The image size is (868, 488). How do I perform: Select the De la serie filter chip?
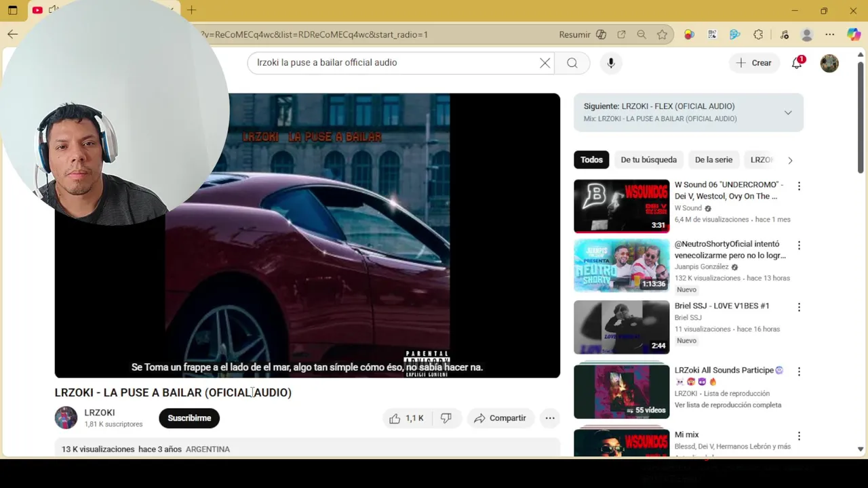[x=714, y=160]
